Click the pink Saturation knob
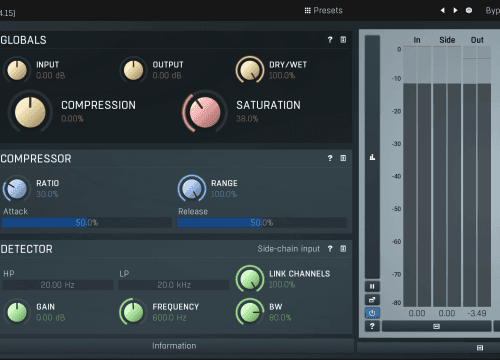500x360 pixels. pos(205,112)
